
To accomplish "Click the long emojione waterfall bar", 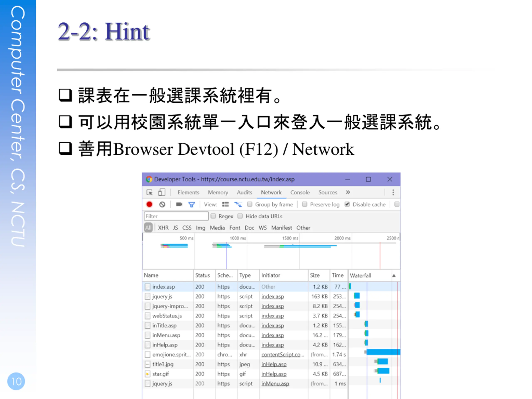I will coord(383,352).
